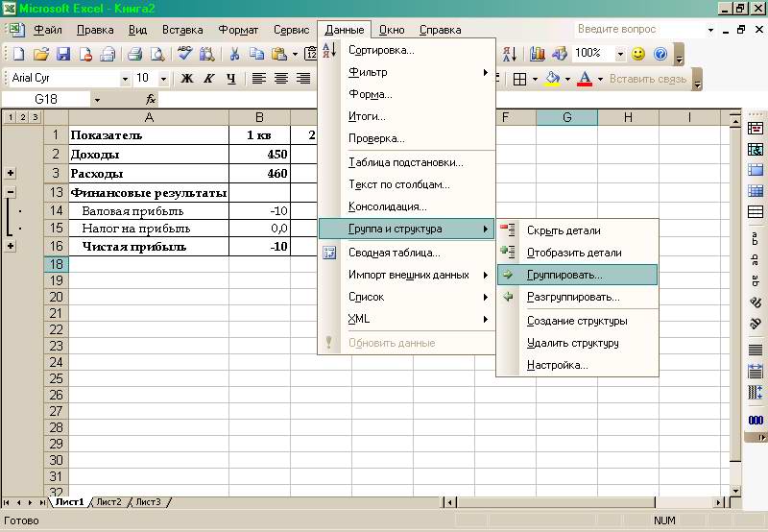Image resolution: width=768 pixels, height=532 pixels.
Task: Open Настройка... outline settings
Action: coord(578,365)
